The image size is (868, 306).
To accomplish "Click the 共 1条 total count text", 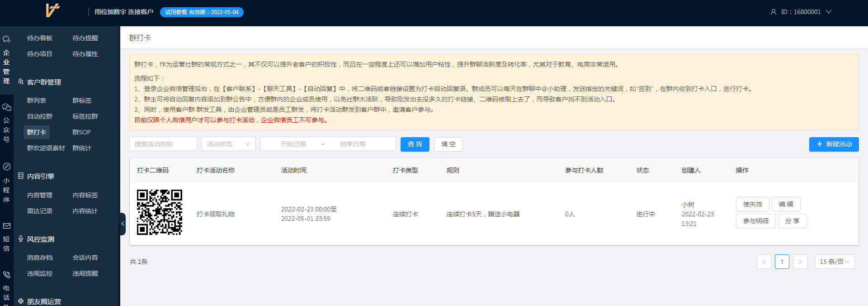I will point(139,262).
